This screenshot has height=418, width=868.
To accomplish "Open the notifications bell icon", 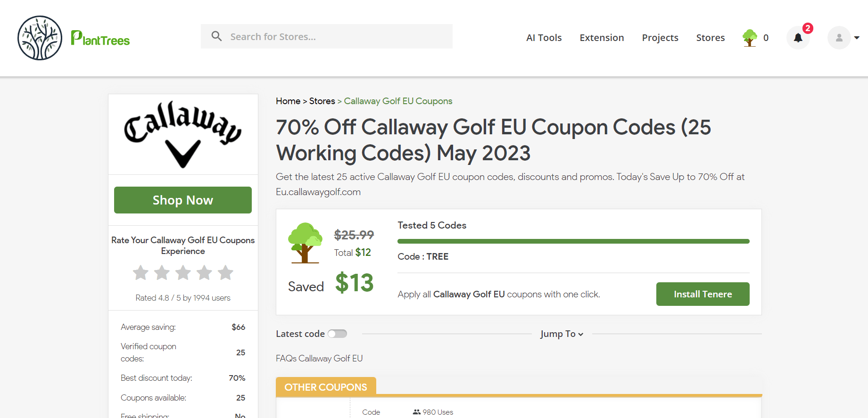I will tap(798, 38).
